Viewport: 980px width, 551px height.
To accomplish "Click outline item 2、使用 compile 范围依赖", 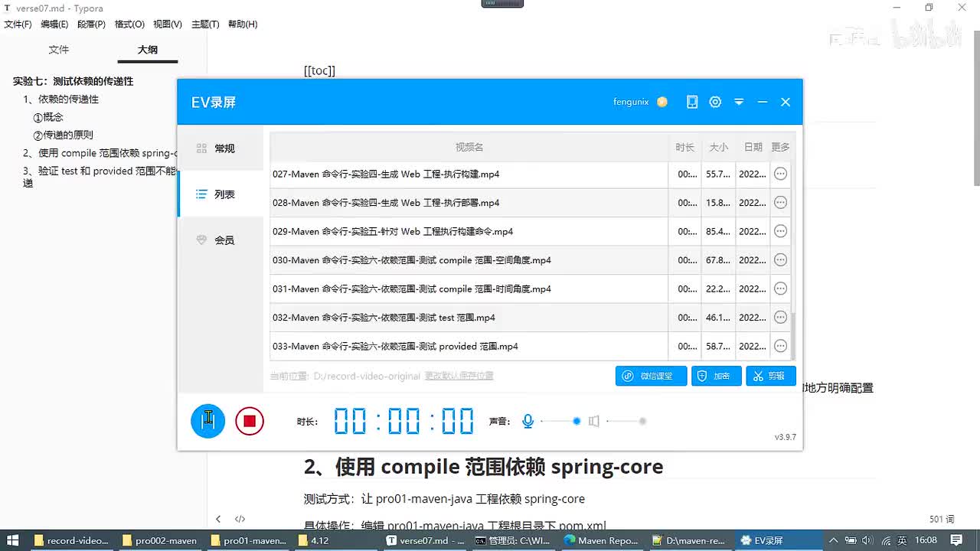I will click(x=100, y=153).
